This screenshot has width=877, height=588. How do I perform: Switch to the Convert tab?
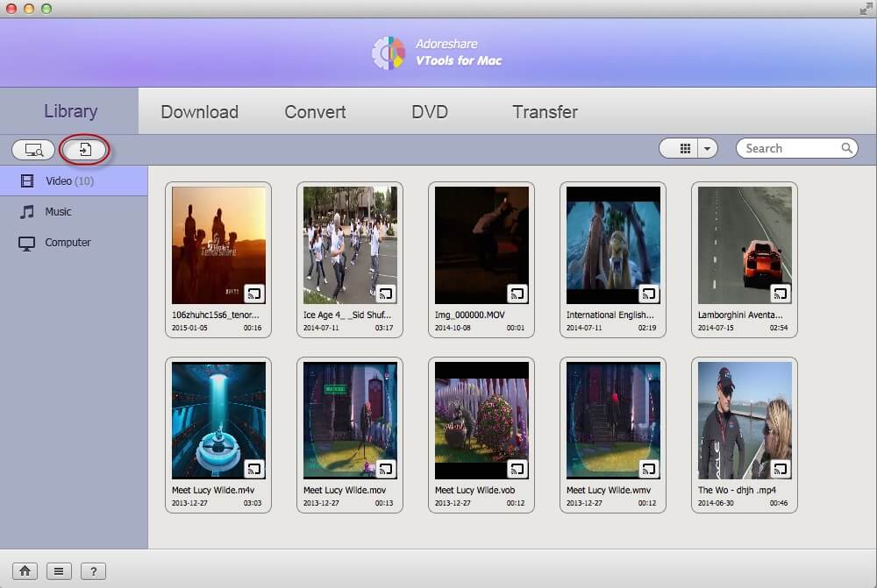tap(315, 112)
